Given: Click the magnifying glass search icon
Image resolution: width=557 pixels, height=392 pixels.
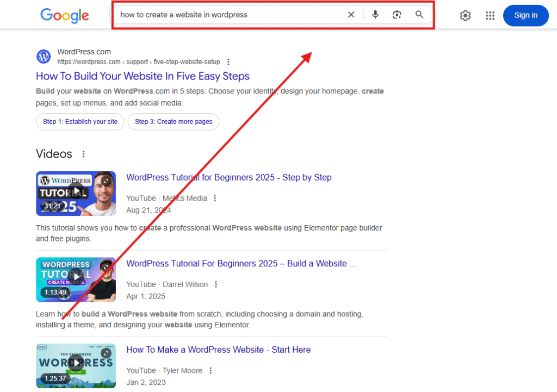Looking at the screenshot, I should (x=419, y=15).
